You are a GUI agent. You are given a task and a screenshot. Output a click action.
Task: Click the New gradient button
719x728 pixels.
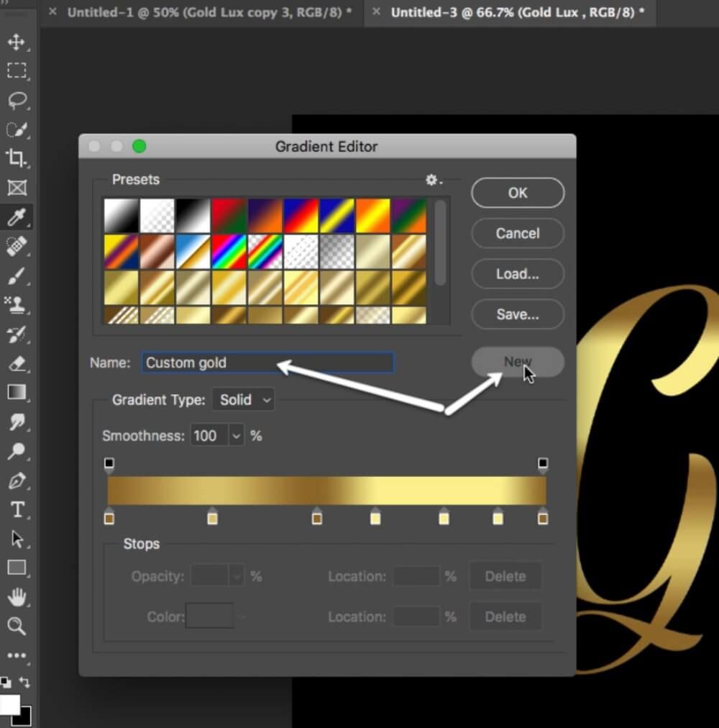(518, 362)
